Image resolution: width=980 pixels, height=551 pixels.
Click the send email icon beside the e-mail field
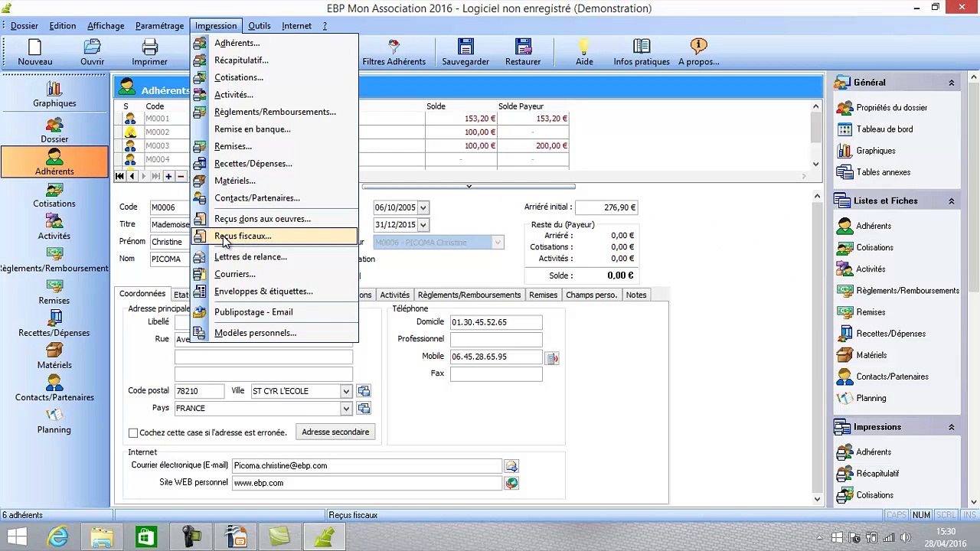[x=511, y=466]
